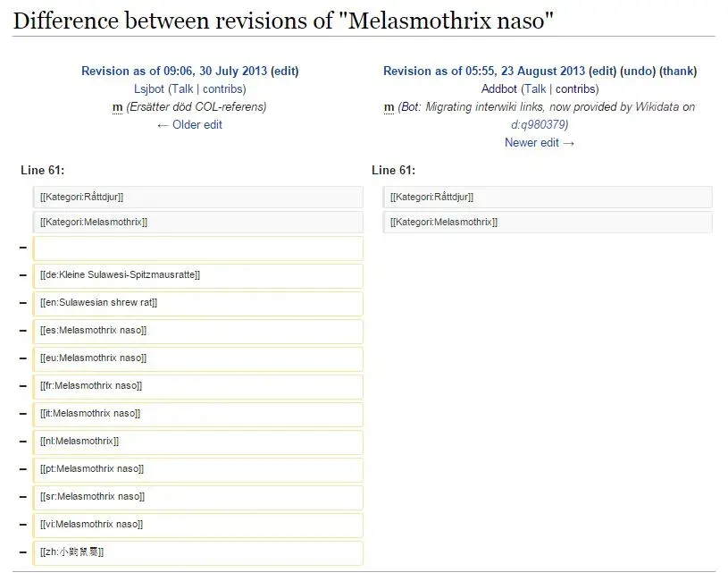The width and height of the screenshot is (728, 581).
Task: Select '[[es:Melasmothrix naso]]' removed line
Action: [x=198, y=331]
